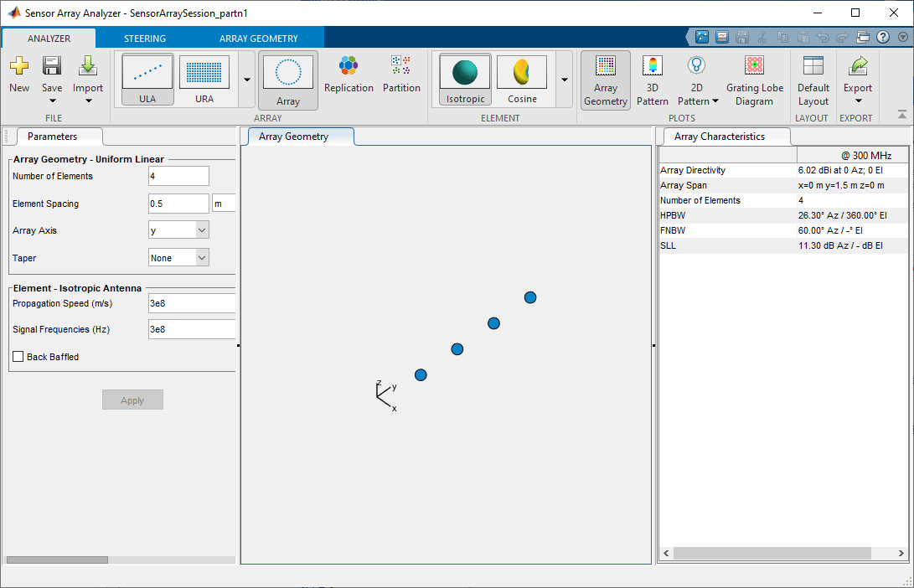The width and height of the screenshot is (914, 588).
Task: Select the URA array type
Action: (204, 78)
